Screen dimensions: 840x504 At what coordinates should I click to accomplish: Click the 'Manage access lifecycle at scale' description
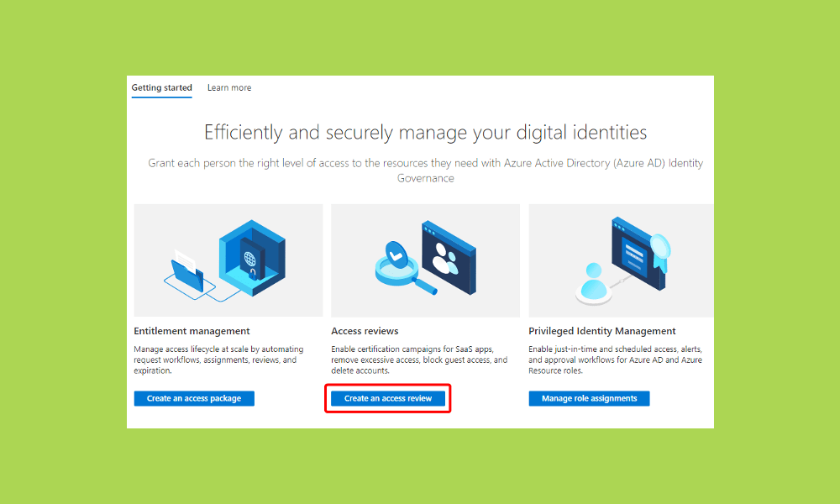(x=218, y=360)
